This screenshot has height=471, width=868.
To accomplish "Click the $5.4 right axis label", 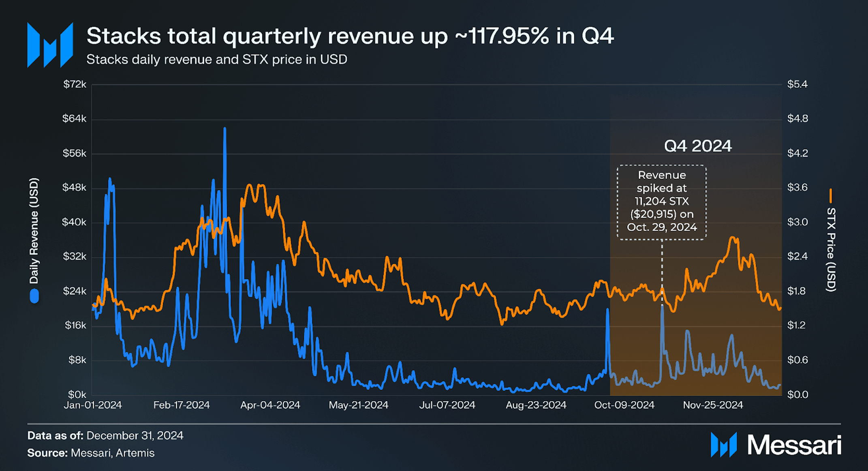I will (797, 84).
